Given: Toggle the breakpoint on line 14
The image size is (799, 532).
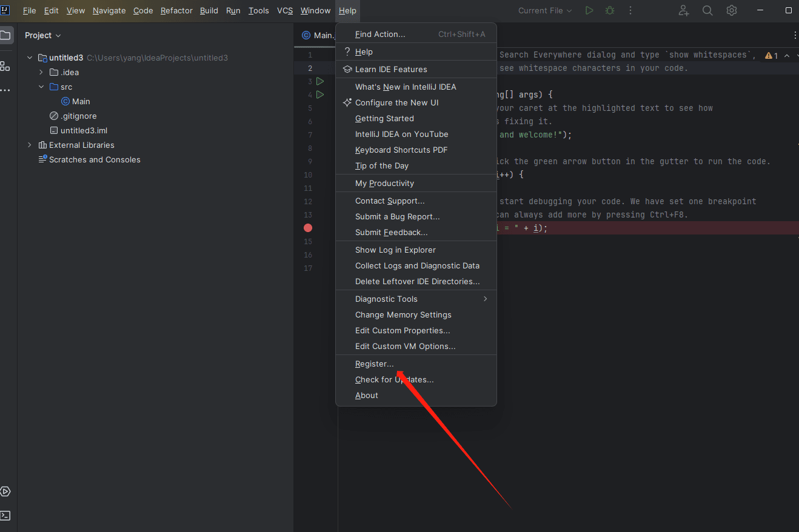Looking at the screenshot, I should 308,228.
